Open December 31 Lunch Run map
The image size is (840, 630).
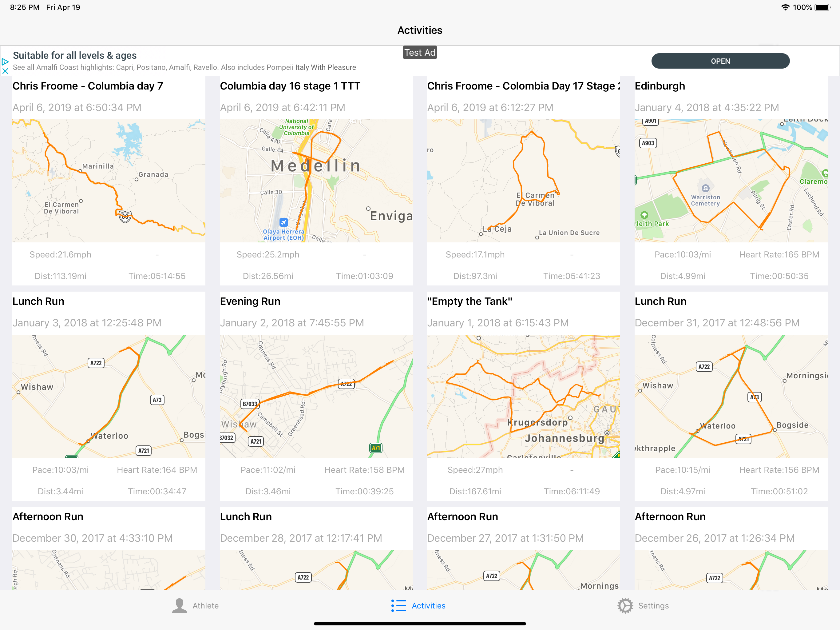[x=731, y=396]
